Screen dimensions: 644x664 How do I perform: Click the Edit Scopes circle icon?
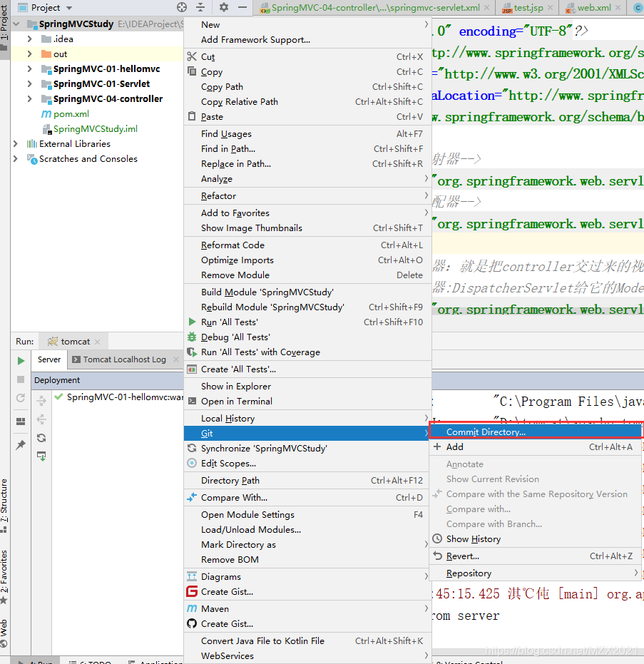click(192, 463)
